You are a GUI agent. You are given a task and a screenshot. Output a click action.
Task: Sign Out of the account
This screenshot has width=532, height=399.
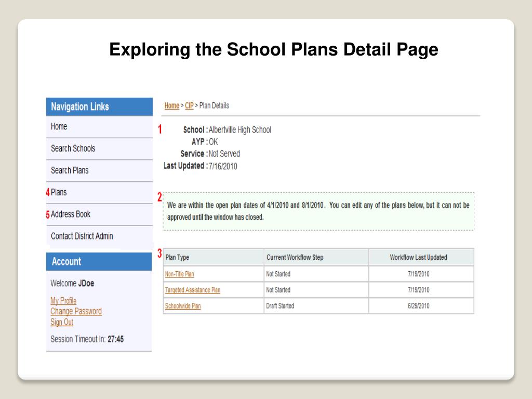pos(62,322)
